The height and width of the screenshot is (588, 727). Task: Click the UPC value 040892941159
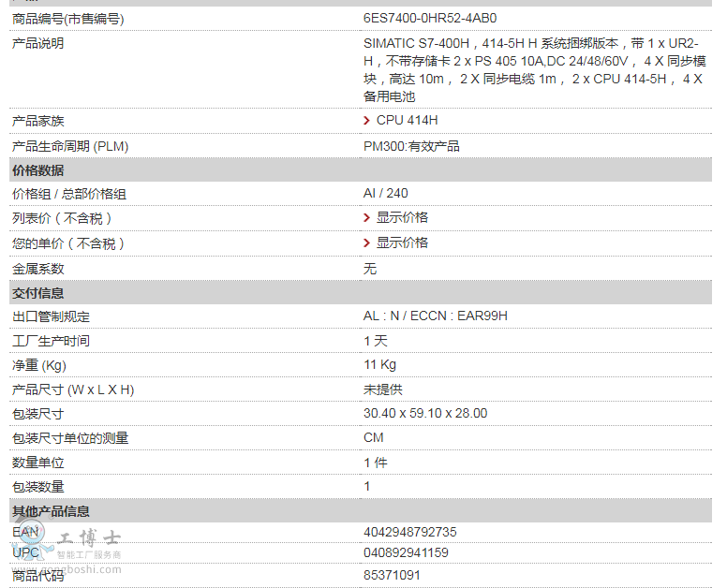(x=406, y=552)
